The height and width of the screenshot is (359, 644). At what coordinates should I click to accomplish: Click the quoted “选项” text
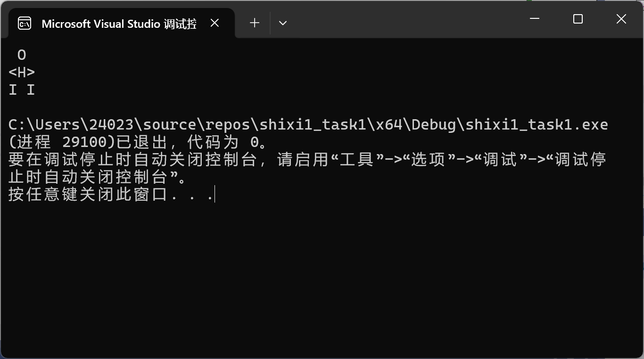pyautogui.click(x=428, y=160)
